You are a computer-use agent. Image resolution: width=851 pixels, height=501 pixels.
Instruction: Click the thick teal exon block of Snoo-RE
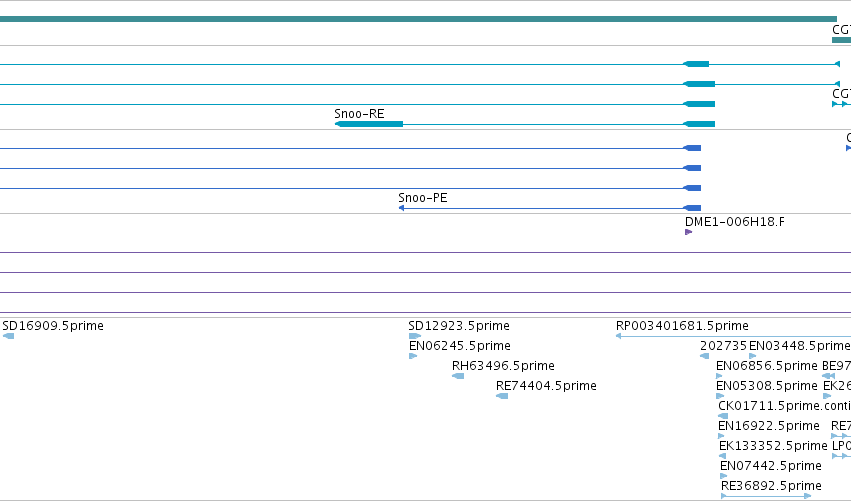369,124
